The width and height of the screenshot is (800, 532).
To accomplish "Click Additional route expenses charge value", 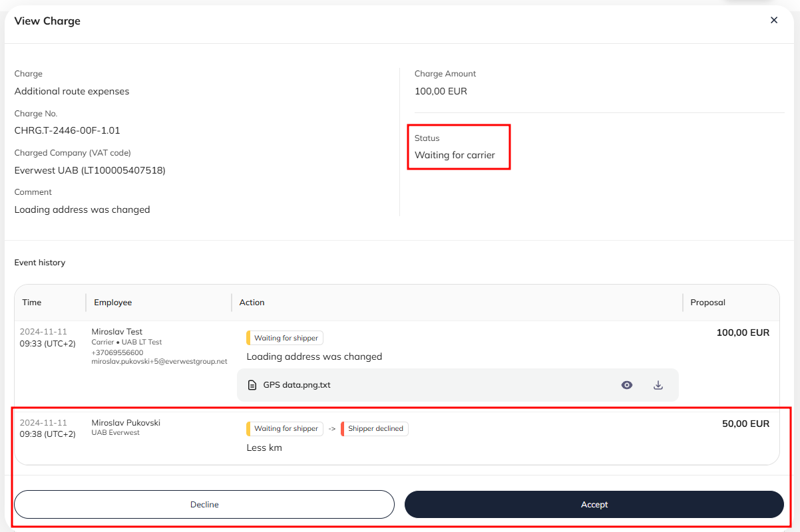I will click(x=72, y=91).
